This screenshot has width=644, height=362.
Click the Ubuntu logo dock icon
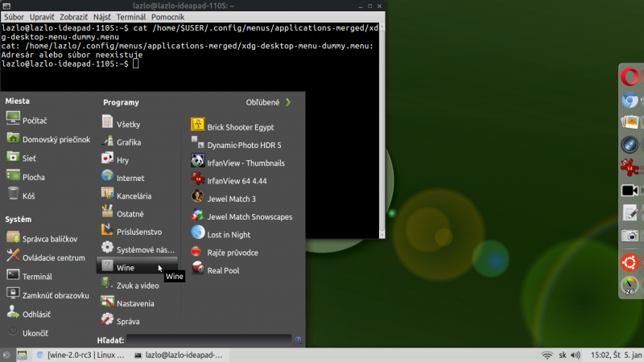tap(630, 262)
